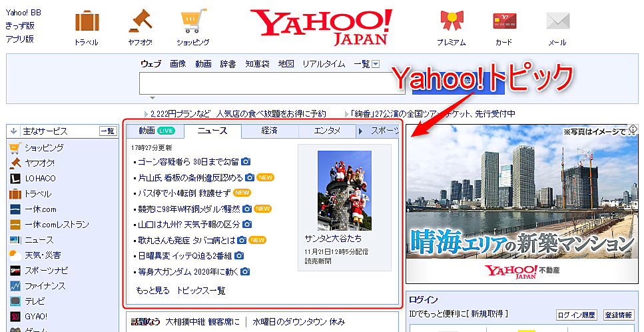The width and height of the screenshot is (644, 332).
Task: Click camera icon beside 等身大ガンダム headline
Action: (245, 271)
